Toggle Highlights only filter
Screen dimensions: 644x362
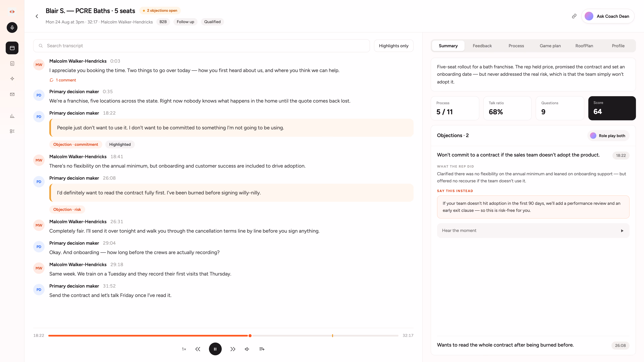(x=393, y=46)
